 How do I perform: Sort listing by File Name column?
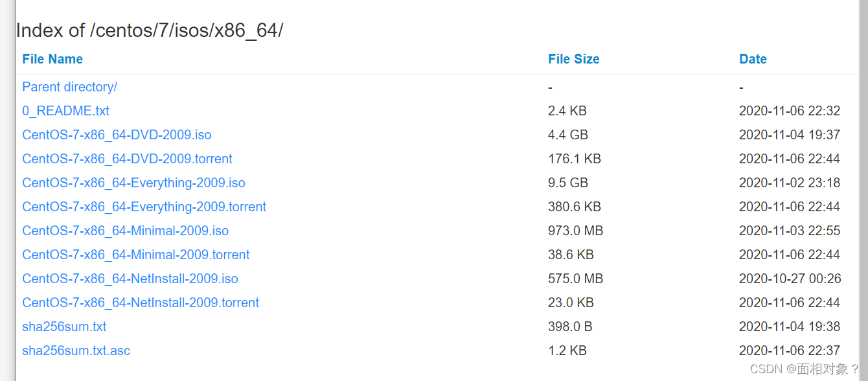(52, 59)
